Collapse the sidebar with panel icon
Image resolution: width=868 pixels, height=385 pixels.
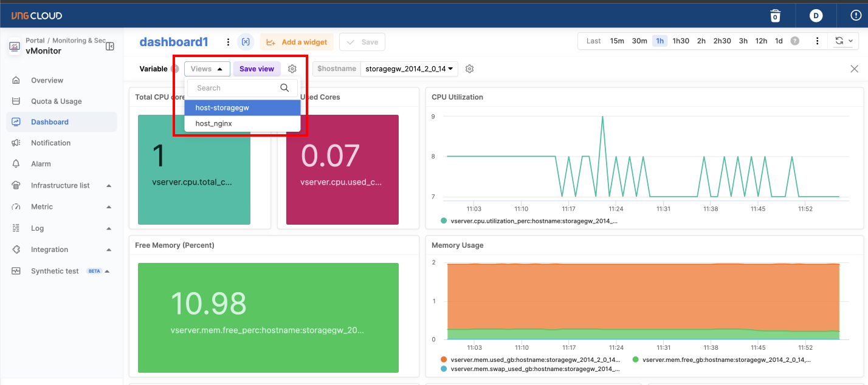pyautogui.click(x=110, y=46)
